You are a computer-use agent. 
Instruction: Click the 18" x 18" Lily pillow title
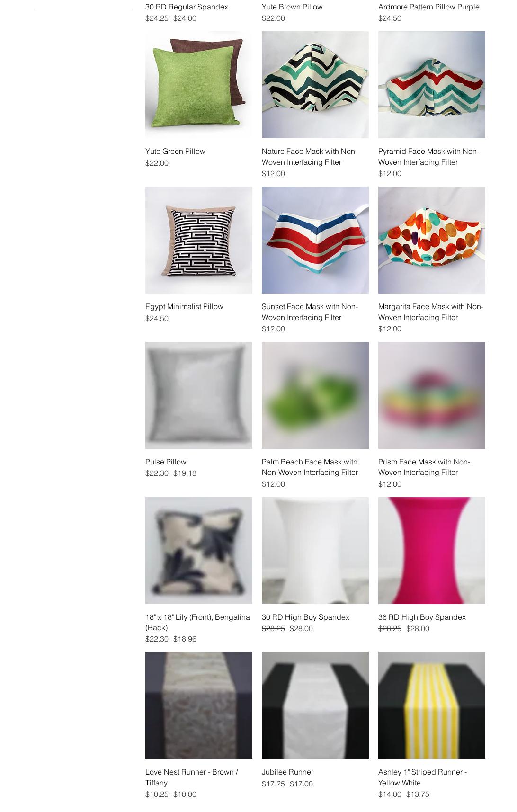pos(197,622)
